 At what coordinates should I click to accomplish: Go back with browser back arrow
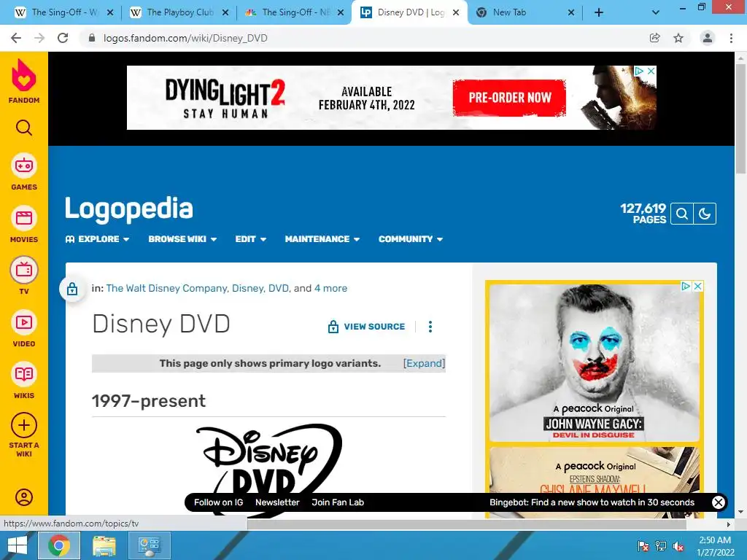coord(16,38)
